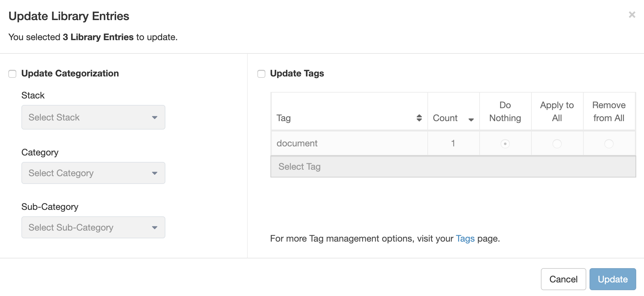Viewport: 644px width, 296px height.
Task: Cancel the library entries update
Action: (x=563, y=279)
